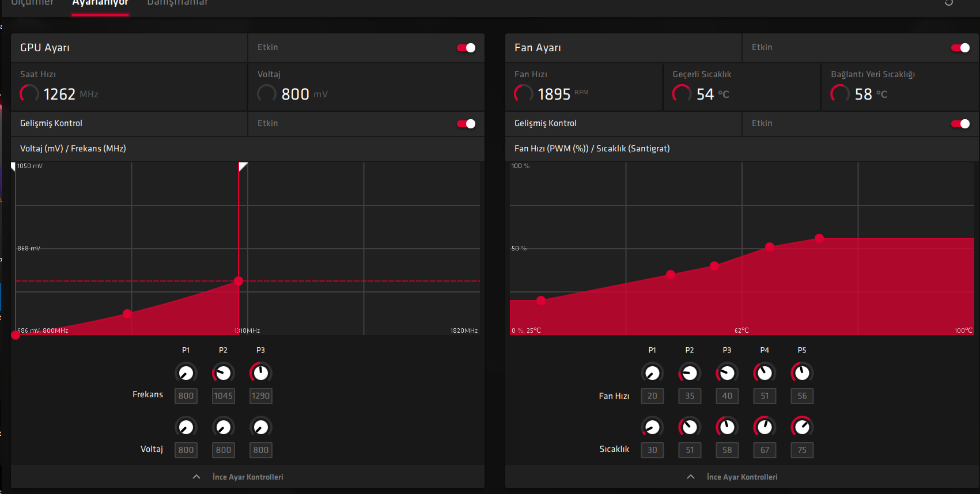Click the Fan Hızı P5 dial knob
This screenshot has height=494, width=980.
[x=802, y=373]
